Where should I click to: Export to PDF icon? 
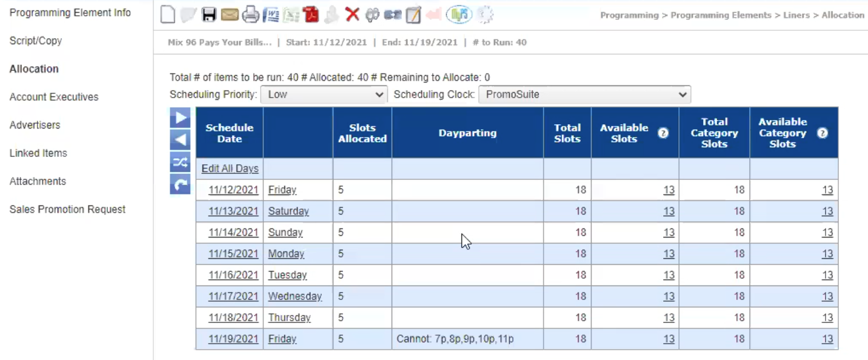[311, 15]
